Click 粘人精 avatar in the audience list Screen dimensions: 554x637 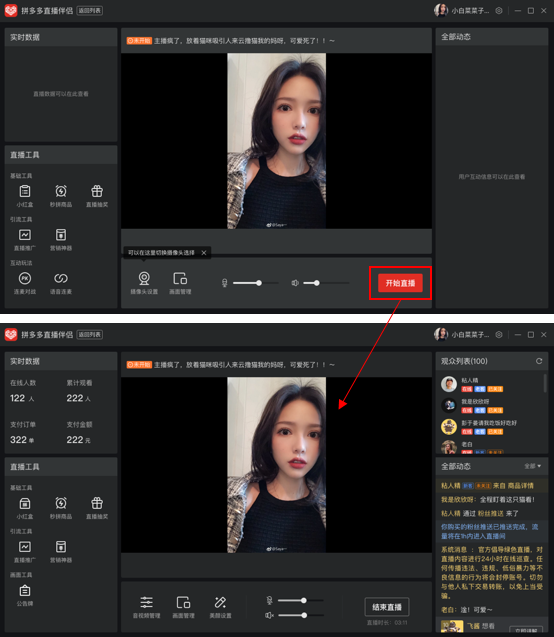pyautogui.click(x=449, y=384)
